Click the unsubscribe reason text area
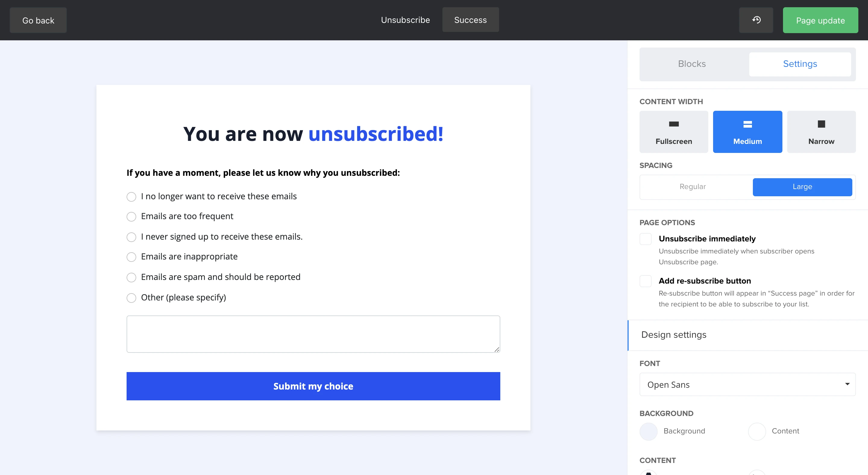The image size is (868, 475). point(313,334)
